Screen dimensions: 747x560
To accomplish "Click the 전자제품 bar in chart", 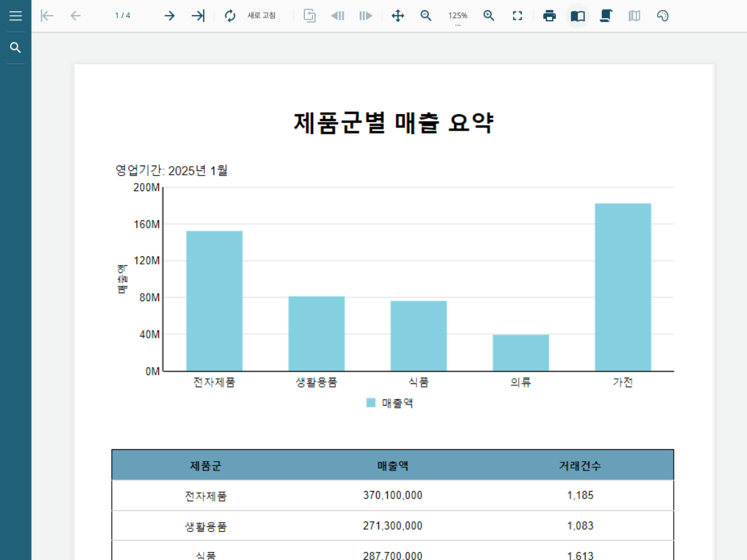I will click(214, 301).
